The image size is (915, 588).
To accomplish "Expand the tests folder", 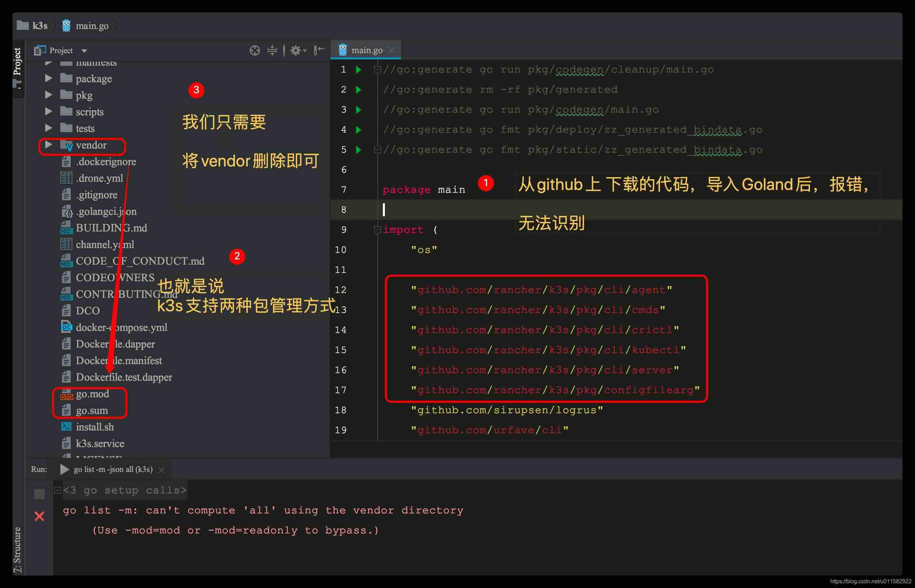I will 48,128.
